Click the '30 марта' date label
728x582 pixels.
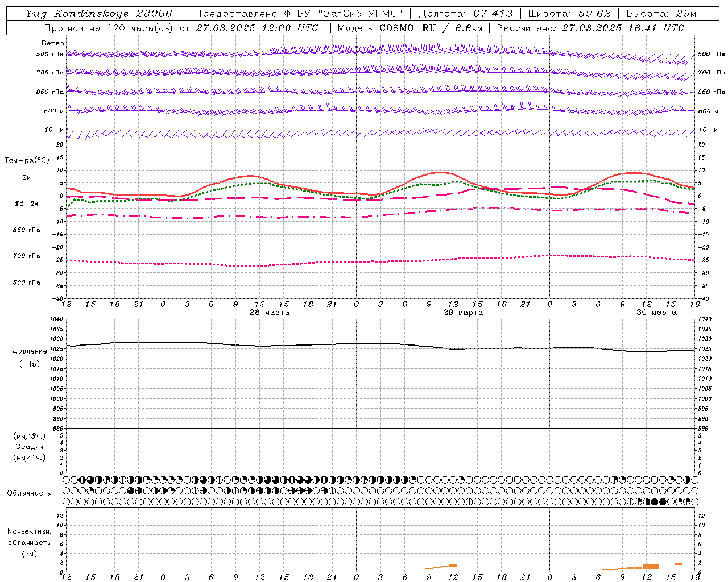pos(656,313)
